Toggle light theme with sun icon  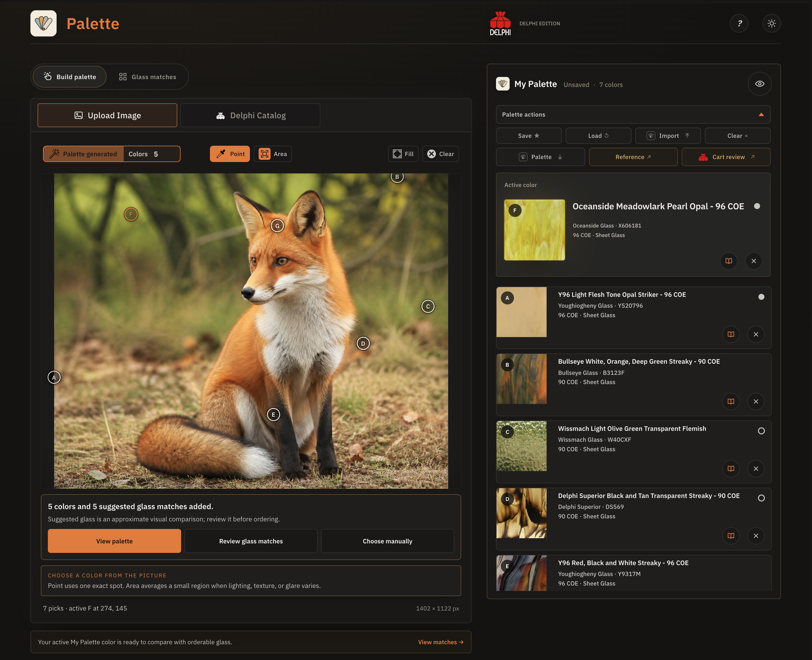coord(771,23)
